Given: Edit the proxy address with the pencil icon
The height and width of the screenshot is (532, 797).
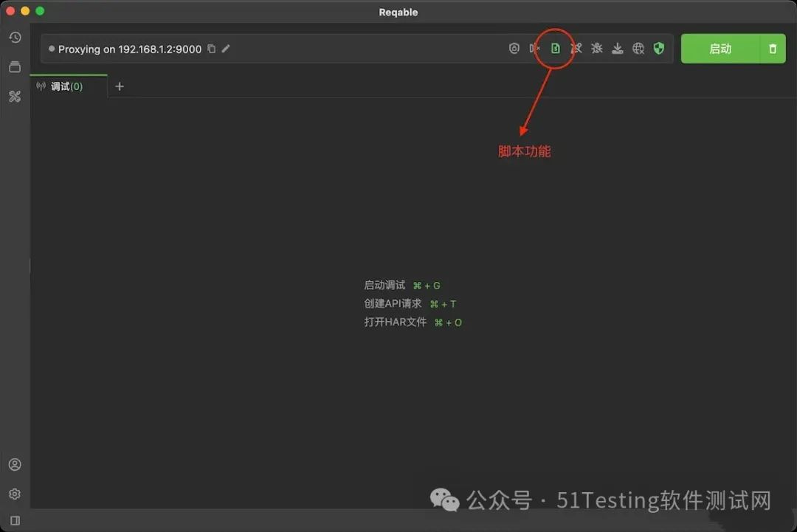Looking at the screenshot, I should [x=226, y=49].
